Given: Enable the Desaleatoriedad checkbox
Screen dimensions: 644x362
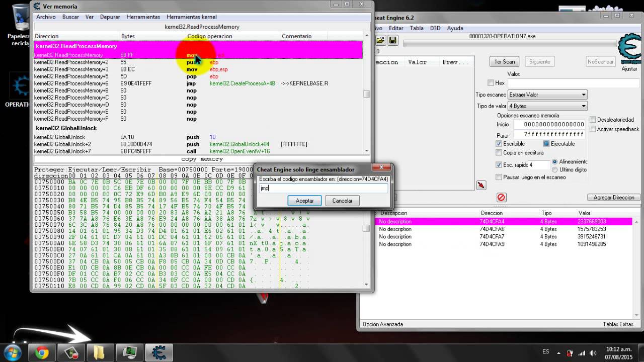Looking at the screenshot, I should (593, 120).
